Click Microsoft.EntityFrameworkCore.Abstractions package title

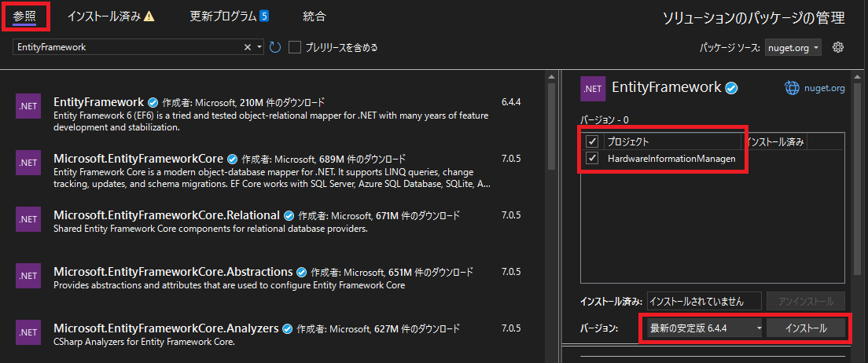173,272
